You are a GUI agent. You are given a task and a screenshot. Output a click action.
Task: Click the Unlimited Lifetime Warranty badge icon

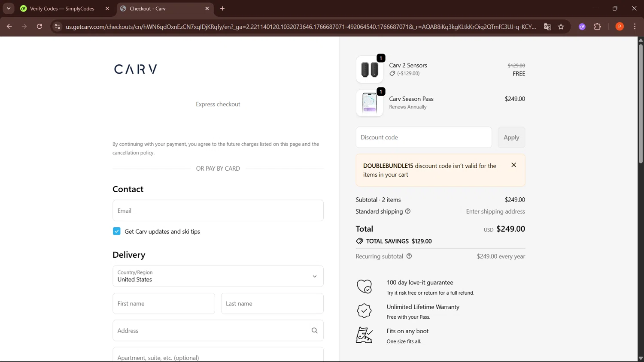(x=364, y=311)
